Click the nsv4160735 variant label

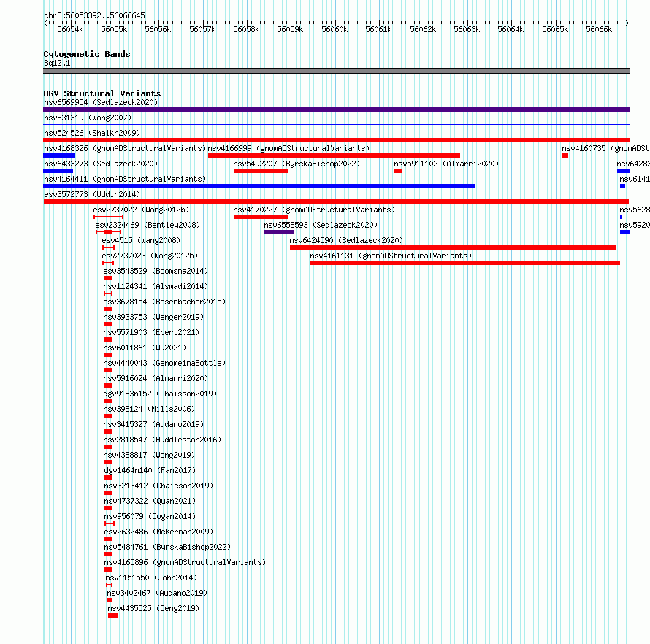[605, 148]
